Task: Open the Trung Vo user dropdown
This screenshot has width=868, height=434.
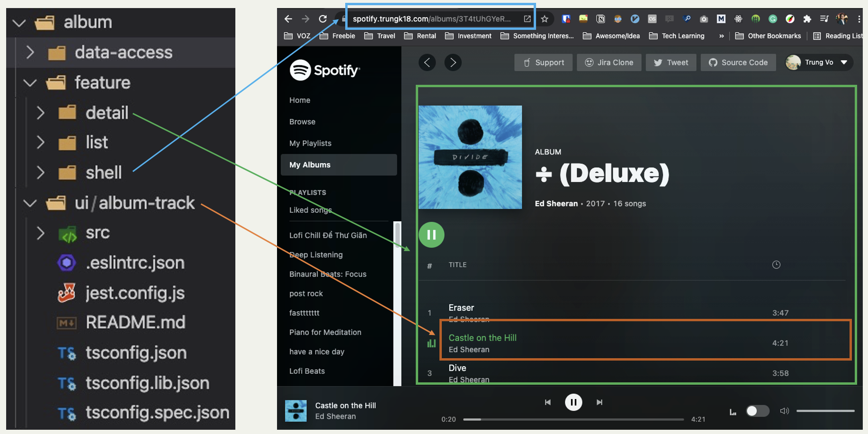Action: [x=819, y=63]
